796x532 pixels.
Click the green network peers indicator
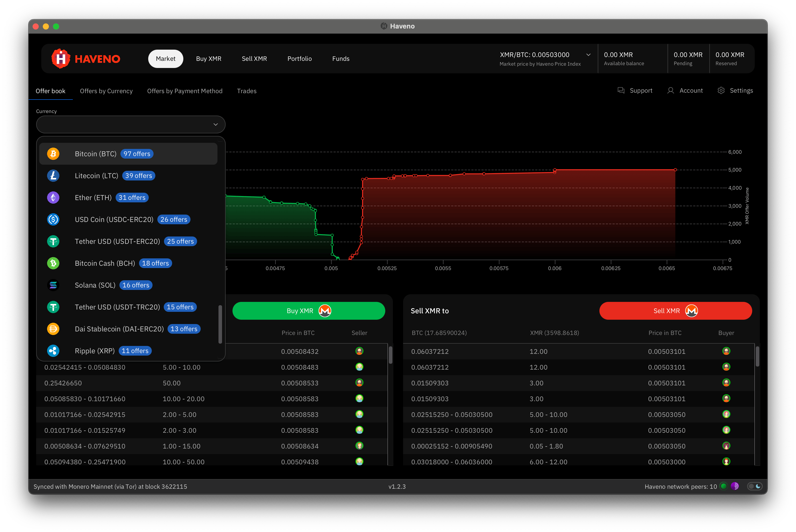tap(723, 486)
